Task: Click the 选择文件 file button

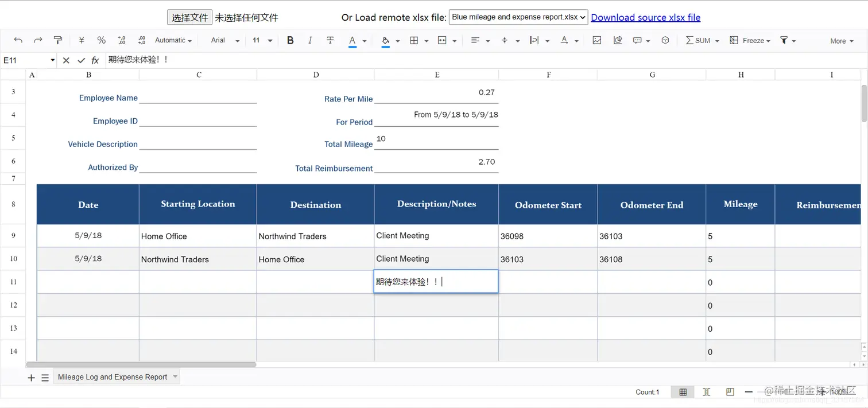Action: pyautogui.click(x=190, y=17)
